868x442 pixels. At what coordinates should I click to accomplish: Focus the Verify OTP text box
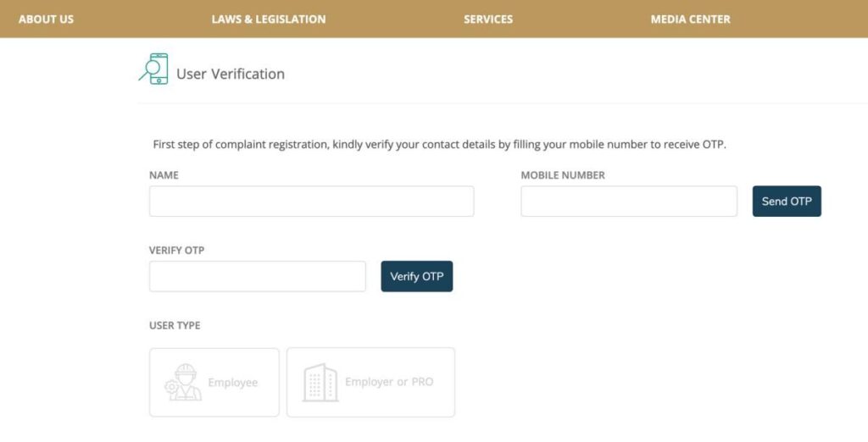258,276
